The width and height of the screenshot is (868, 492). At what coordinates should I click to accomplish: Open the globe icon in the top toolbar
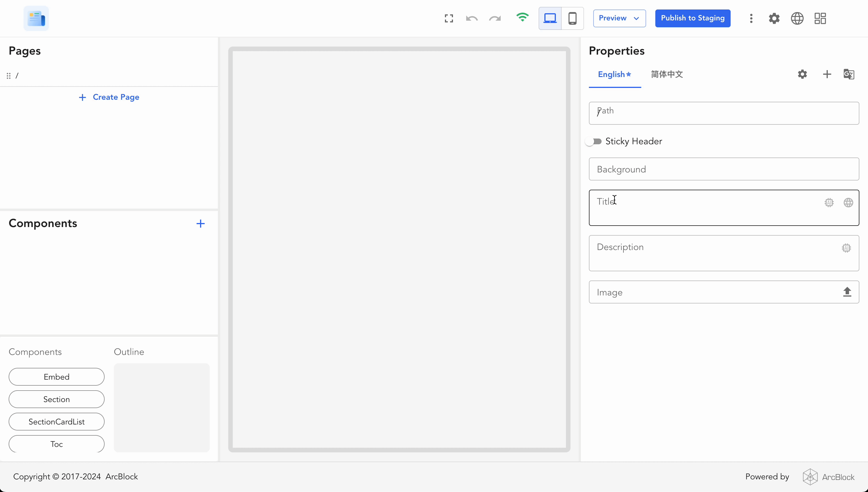[x=797, y=18]
